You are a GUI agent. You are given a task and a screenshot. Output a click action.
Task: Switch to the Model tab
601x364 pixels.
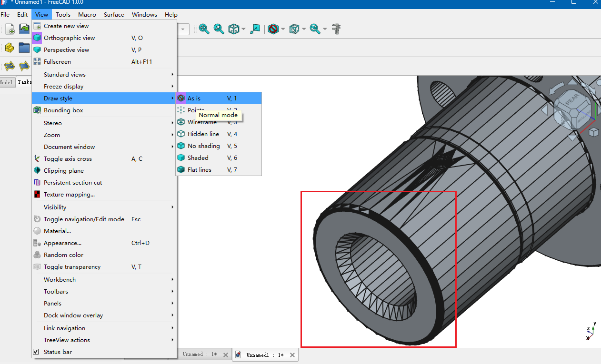[x=7, y=82]
